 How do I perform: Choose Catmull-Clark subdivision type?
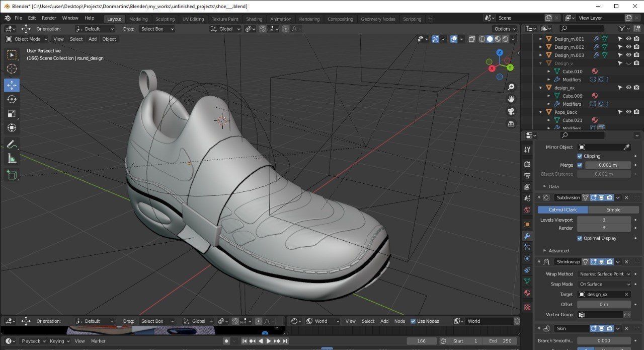562,209
